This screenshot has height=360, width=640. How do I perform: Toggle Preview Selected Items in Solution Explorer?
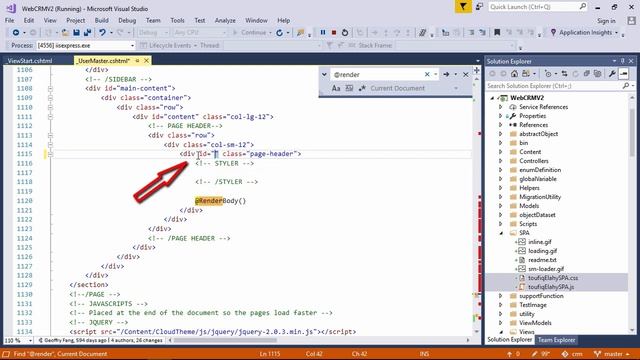[623, 74]
